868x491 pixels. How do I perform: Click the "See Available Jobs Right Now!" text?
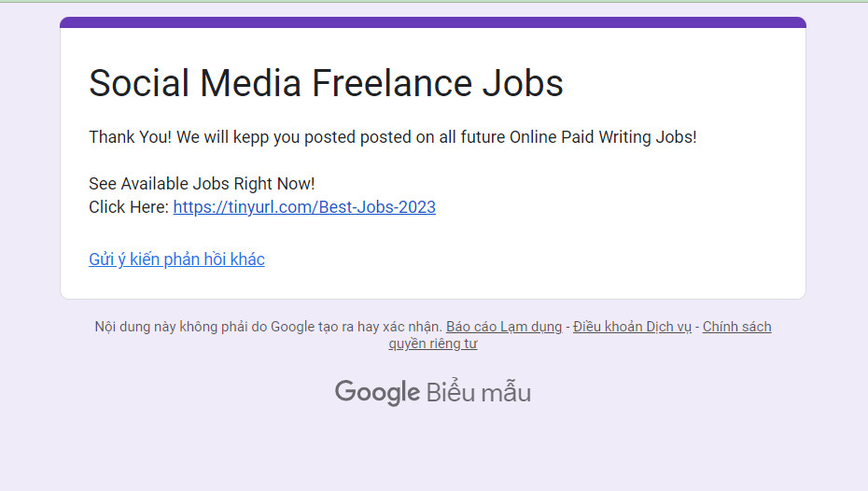(x=202, y=184)
